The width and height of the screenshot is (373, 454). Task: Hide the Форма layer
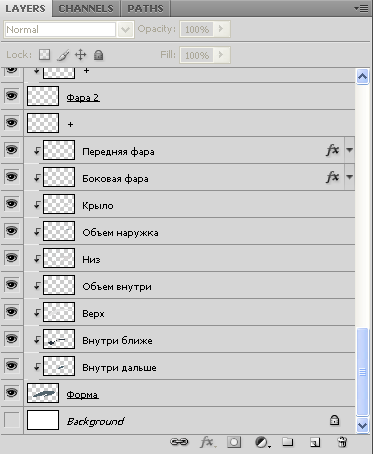(12, 393)
